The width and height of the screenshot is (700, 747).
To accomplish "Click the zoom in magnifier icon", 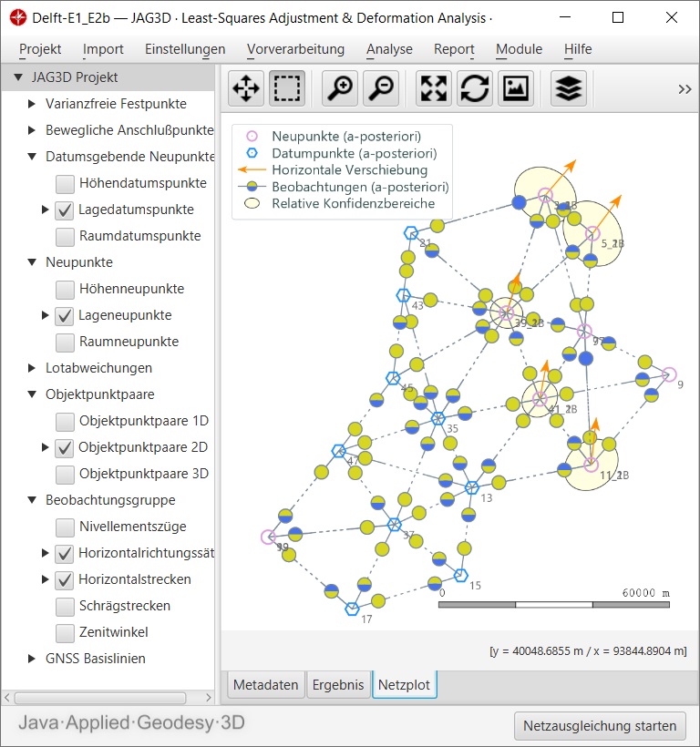I will (x=340, y=88).
